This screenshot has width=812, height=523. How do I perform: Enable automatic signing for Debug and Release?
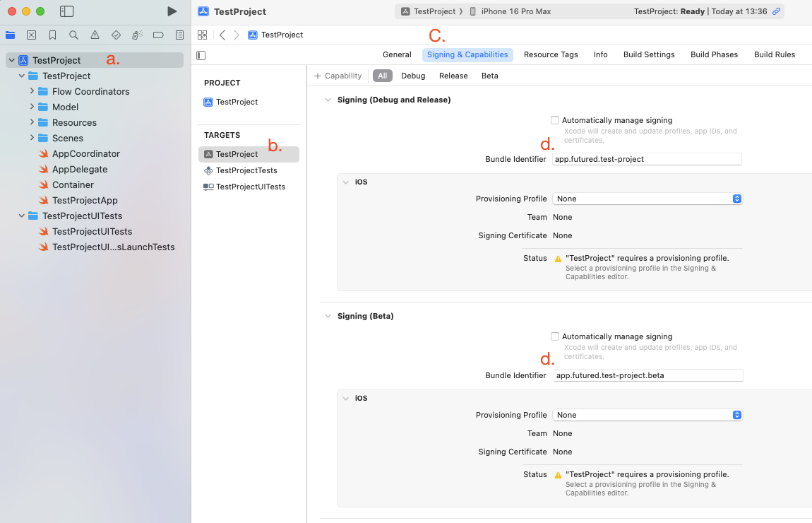coord(555,120)
